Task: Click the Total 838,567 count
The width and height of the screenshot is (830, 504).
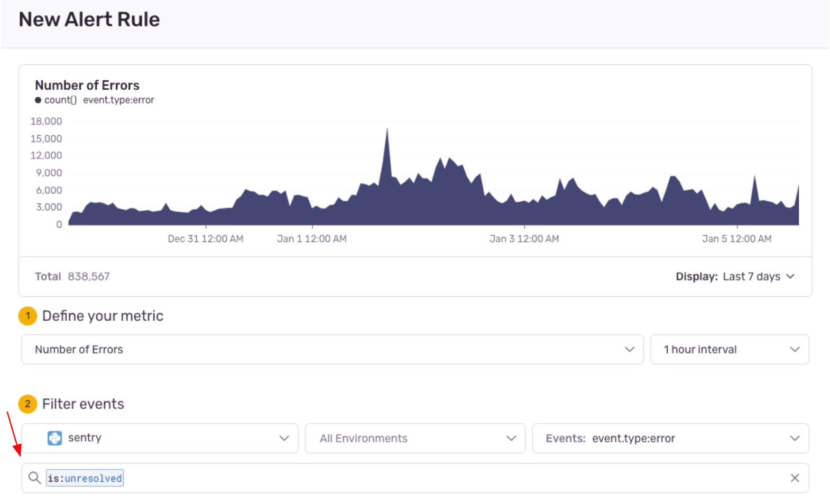Action: pos(88,277)
